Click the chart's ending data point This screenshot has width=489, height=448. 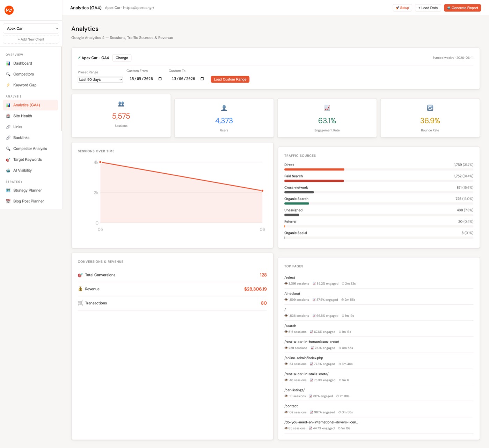click(x=262, y=191)
